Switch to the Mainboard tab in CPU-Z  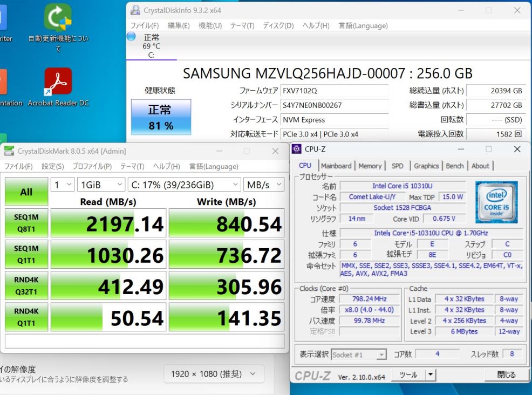pyautogui.click(x=336, y=166)
